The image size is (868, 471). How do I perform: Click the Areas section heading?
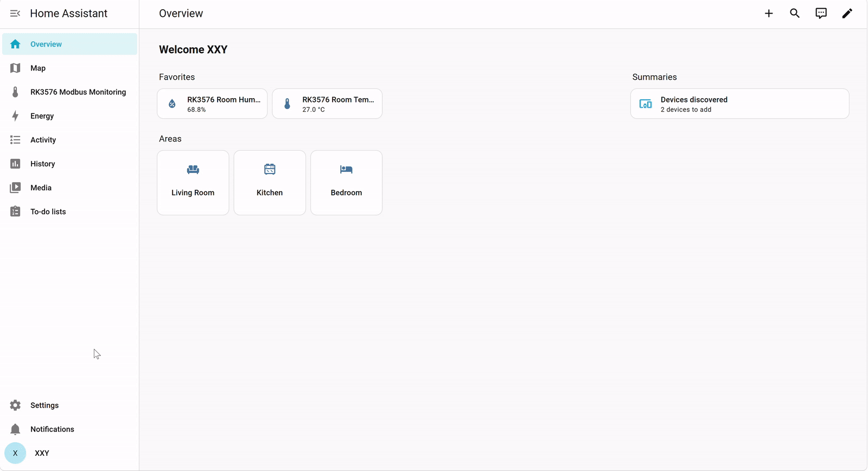tap(170, 139)
